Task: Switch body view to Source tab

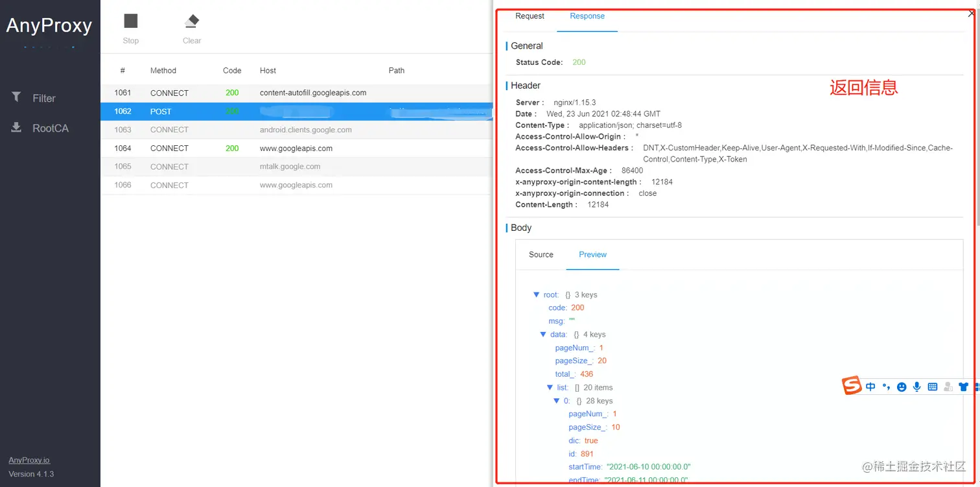Action: pyautogui.click(x=541, y=255)
